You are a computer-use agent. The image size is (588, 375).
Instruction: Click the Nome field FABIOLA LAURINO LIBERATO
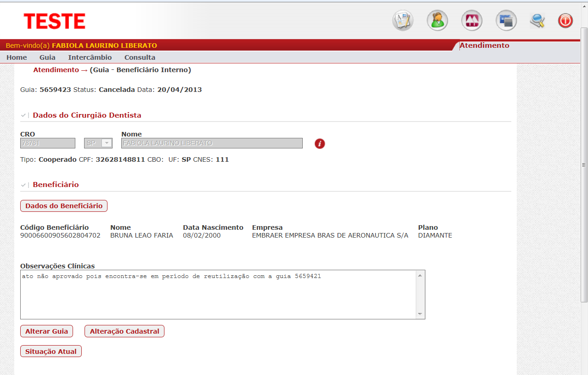click(212, 143)
